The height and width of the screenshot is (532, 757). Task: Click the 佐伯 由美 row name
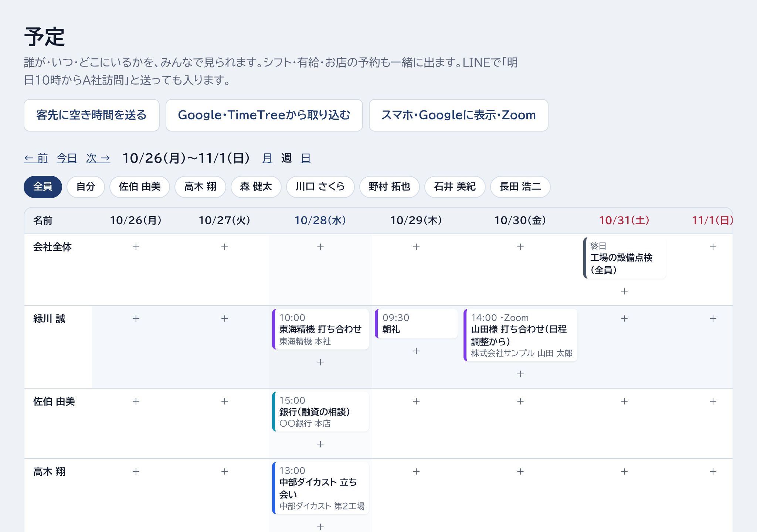54,401
